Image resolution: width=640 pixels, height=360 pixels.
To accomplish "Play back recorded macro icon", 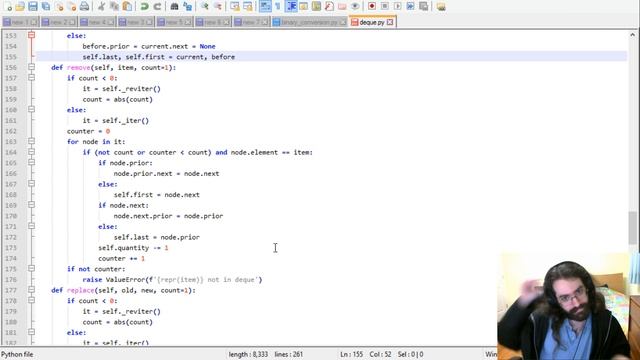I will coord(398,7).
